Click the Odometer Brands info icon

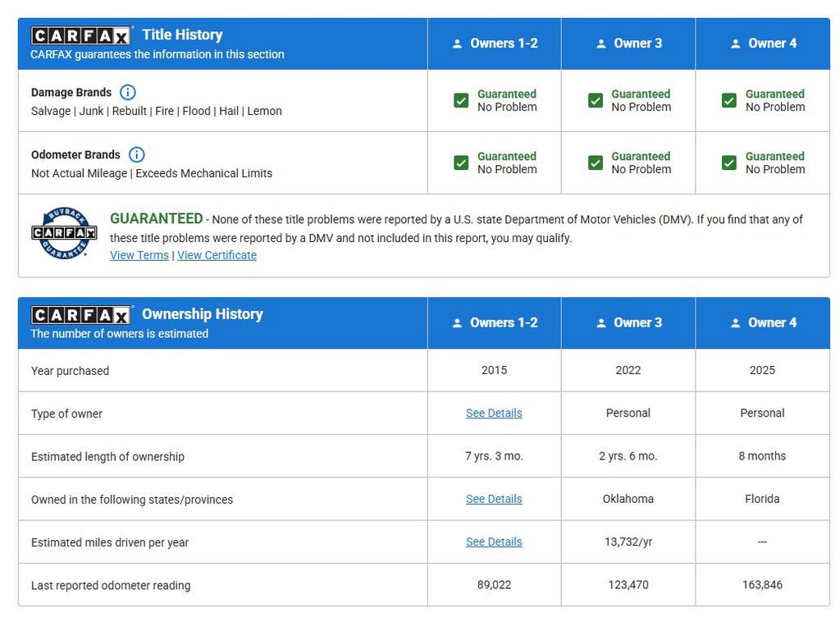click(x=137, y=154)
